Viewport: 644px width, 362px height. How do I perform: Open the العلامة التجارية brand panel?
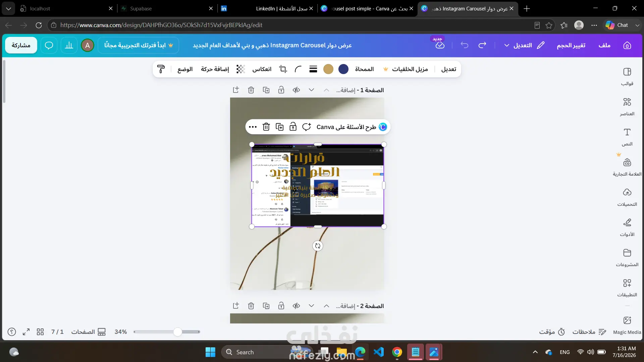point(627,167)
